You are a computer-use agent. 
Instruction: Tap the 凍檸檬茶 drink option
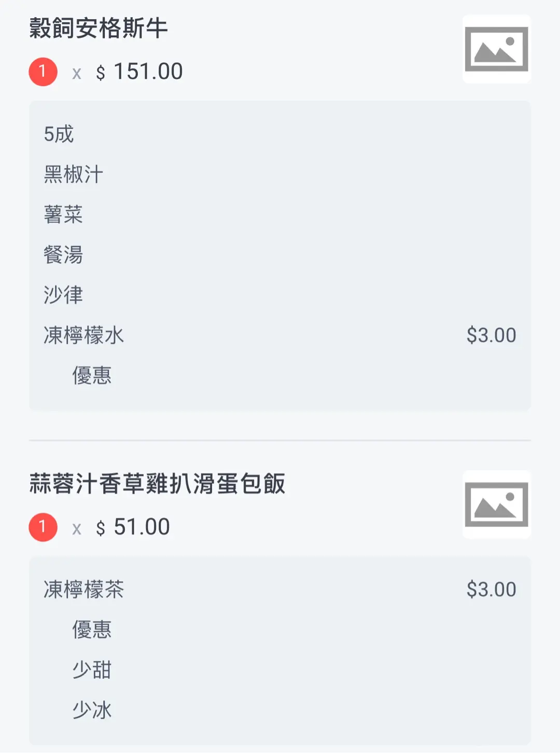tap(83, 590)
